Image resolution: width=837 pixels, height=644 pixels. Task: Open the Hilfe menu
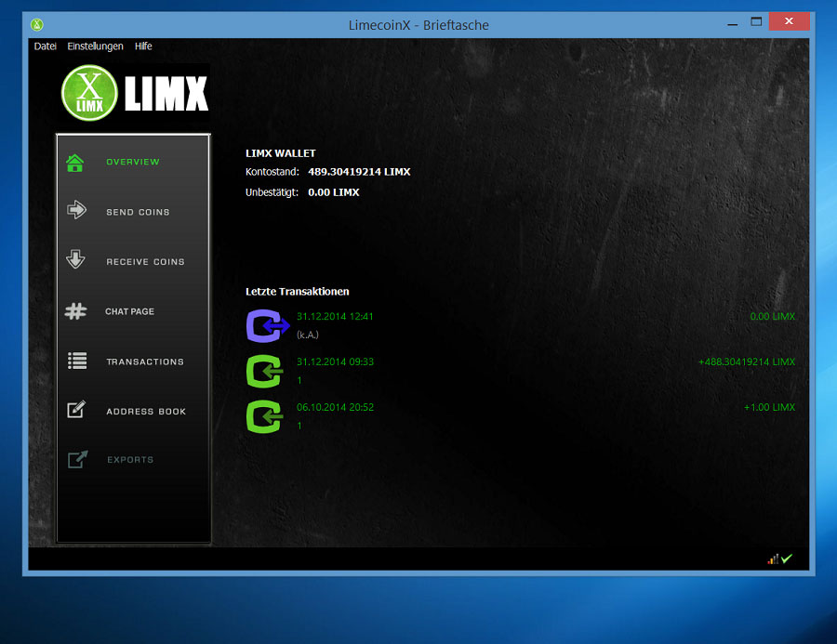point(143,46)
